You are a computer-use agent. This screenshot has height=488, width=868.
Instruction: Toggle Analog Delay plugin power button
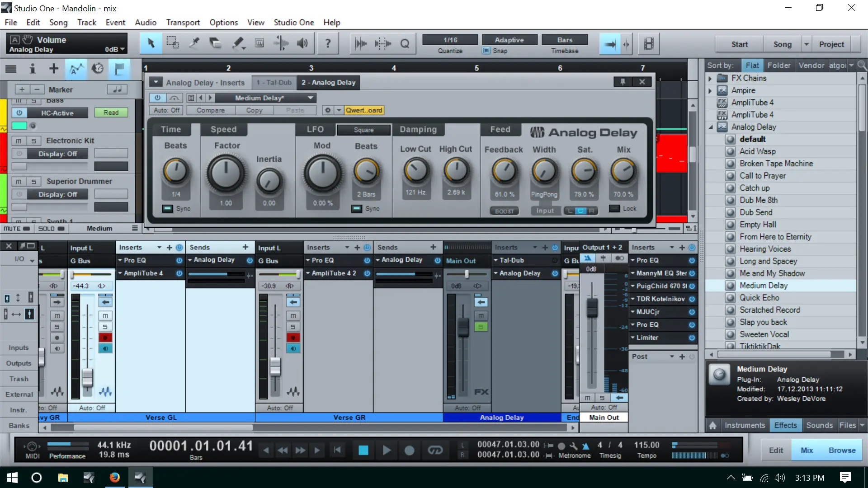(x=157, y=98)
